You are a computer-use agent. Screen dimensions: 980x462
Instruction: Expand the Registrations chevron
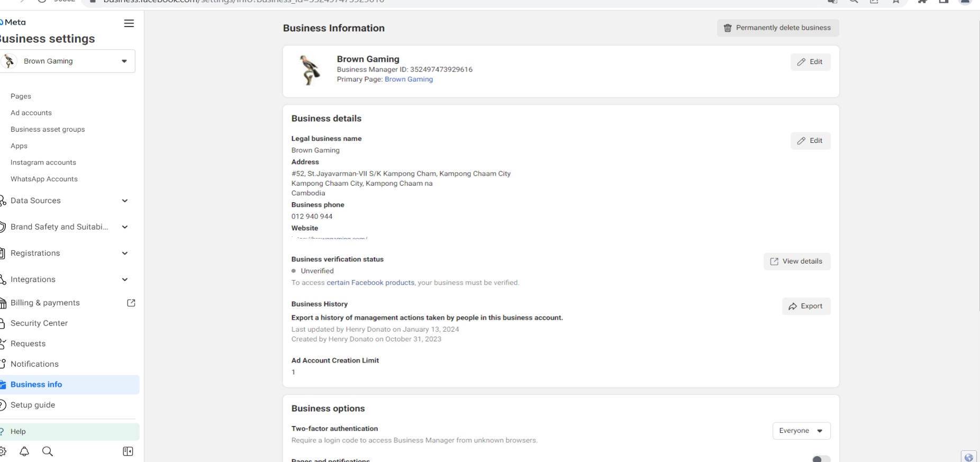(125, 253)
